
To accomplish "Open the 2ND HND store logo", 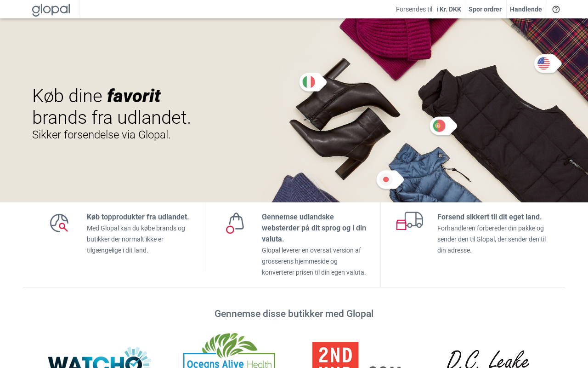I will point(357,355).
